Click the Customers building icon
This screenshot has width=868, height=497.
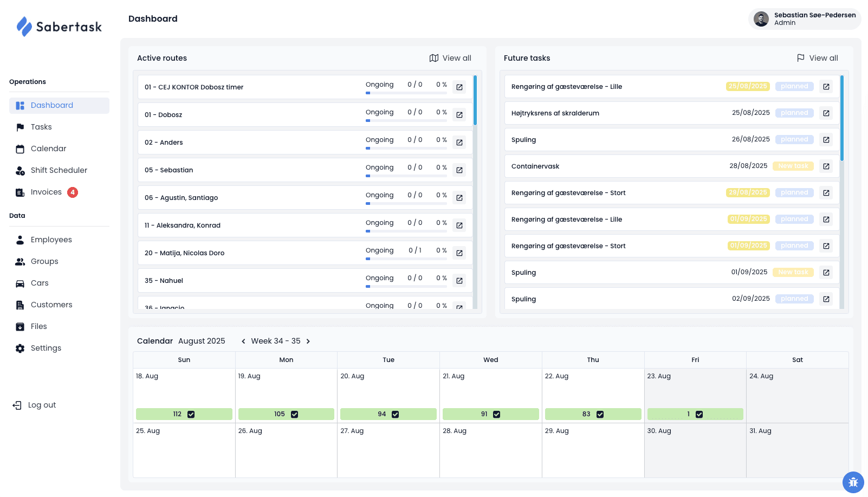pyautogui.click(x=20, y=305)
